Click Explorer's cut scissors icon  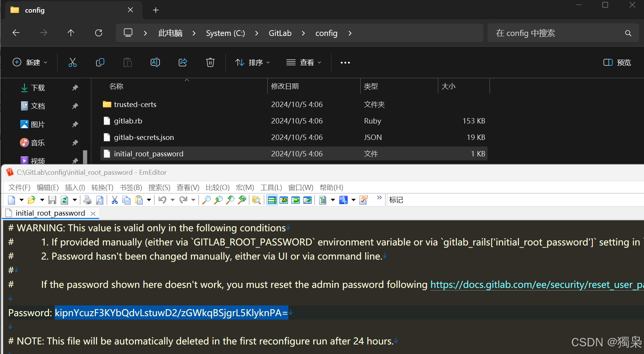click(x=72, y=62)
